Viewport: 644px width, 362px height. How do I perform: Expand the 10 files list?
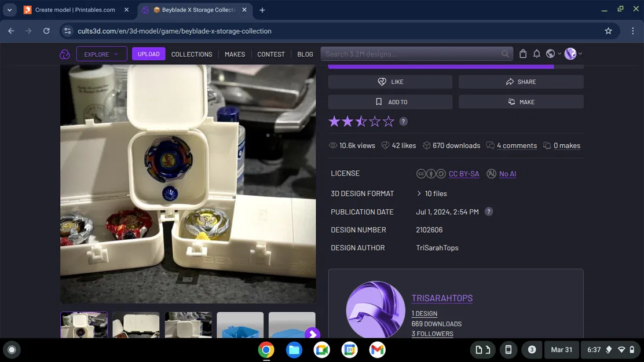432,193
